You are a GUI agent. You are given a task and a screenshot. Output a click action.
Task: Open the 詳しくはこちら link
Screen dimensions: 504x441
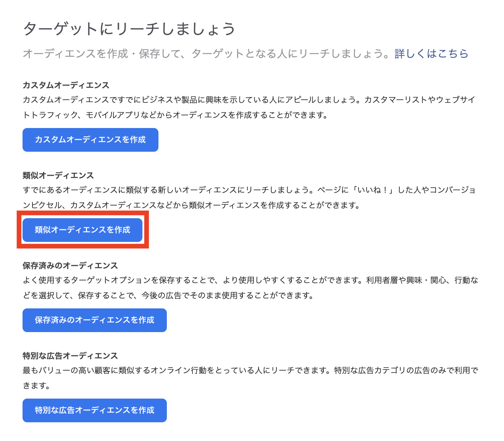[431, 54]
